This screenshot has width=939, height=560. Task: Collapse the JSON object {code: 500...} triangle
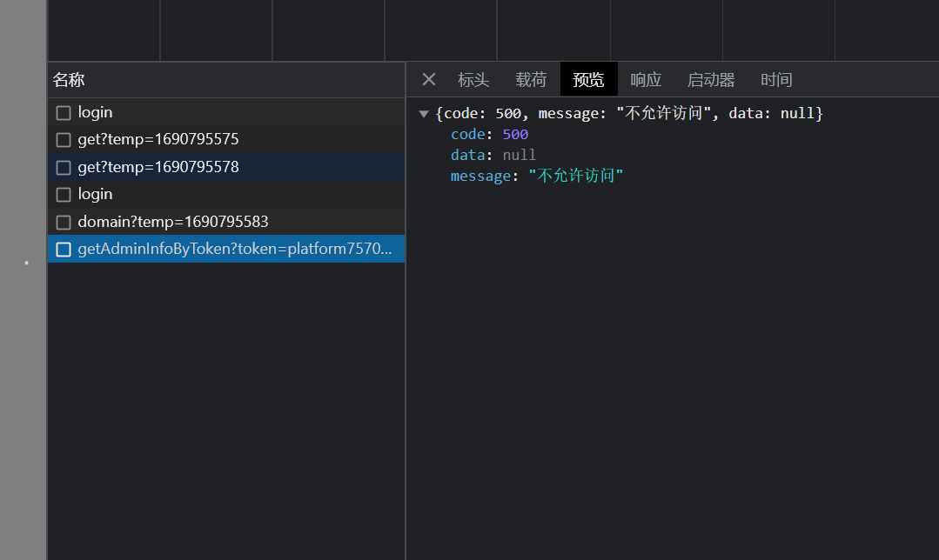(424, 114)
